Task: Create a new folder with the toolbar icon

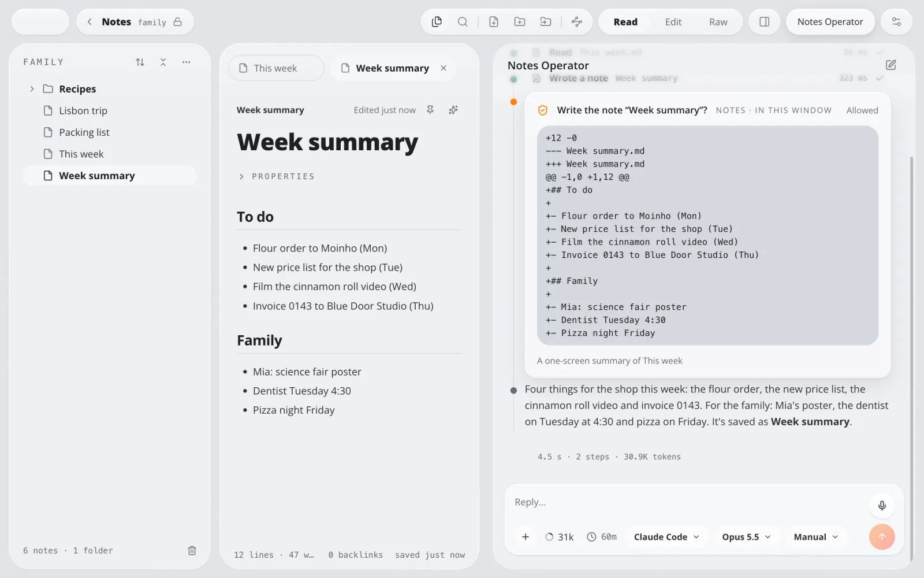Action: point(520,22)
